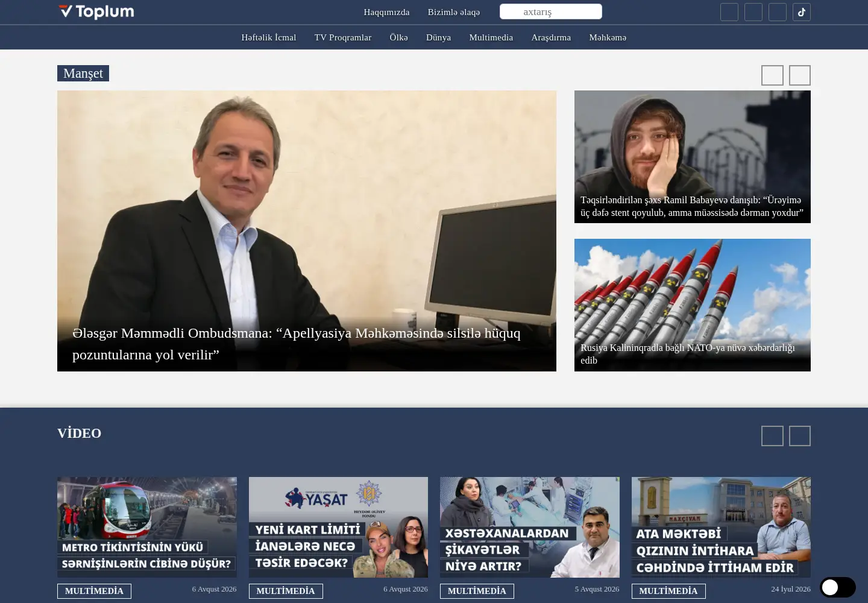Click the VİDEO section heading
868x603 pixels.
(80, 433)
